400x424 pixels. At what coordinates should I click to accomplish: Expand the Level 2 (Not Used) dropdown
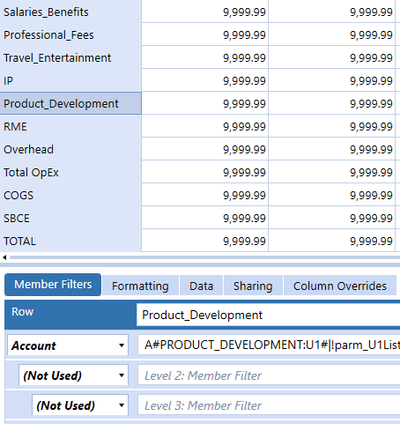74,375
